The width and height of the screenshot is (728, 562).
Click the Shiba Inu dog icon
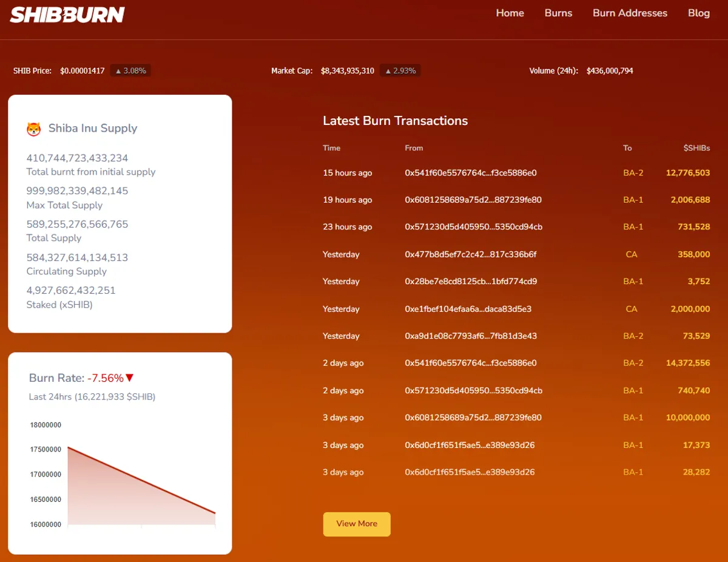[x=33, y=129]
